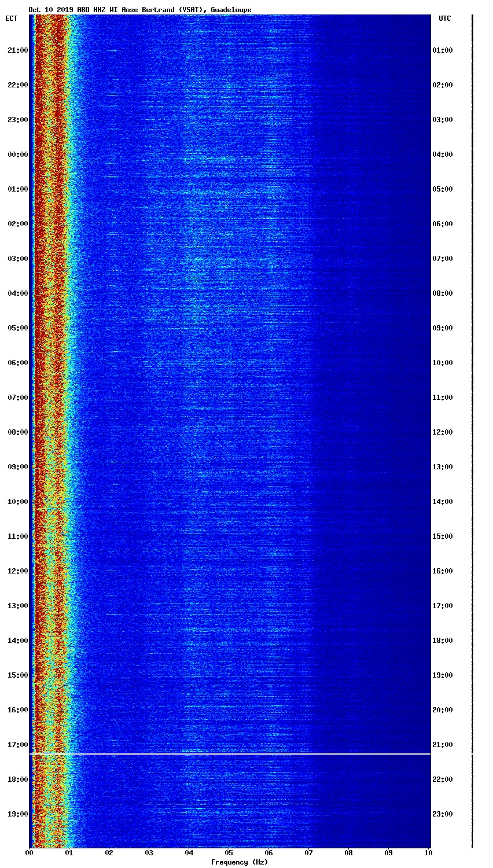The height and width of the screenshot is (868, 493).
Task: Click the 06:00 ECT time label
Action: (x=17, y=363)
